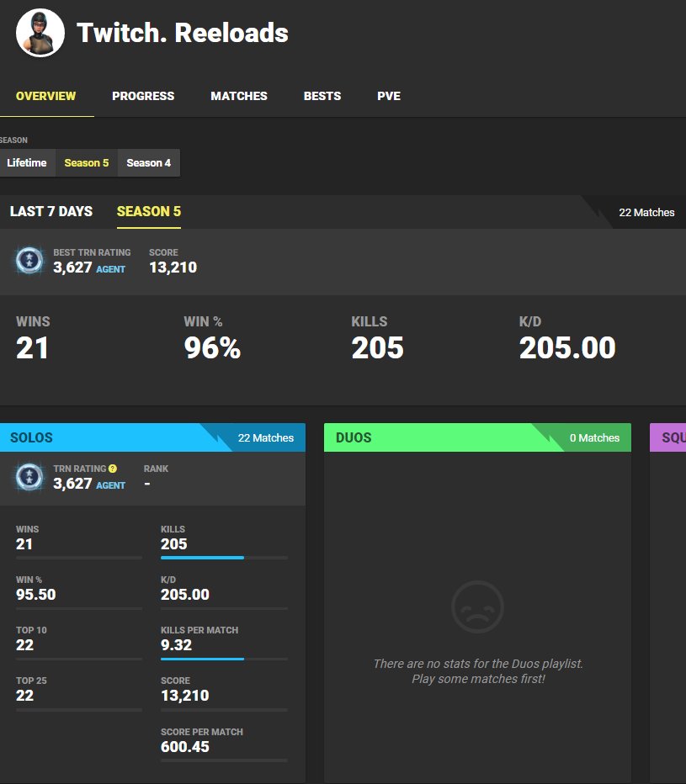Click the Solos Rank dash value

[x=147, y=484]
